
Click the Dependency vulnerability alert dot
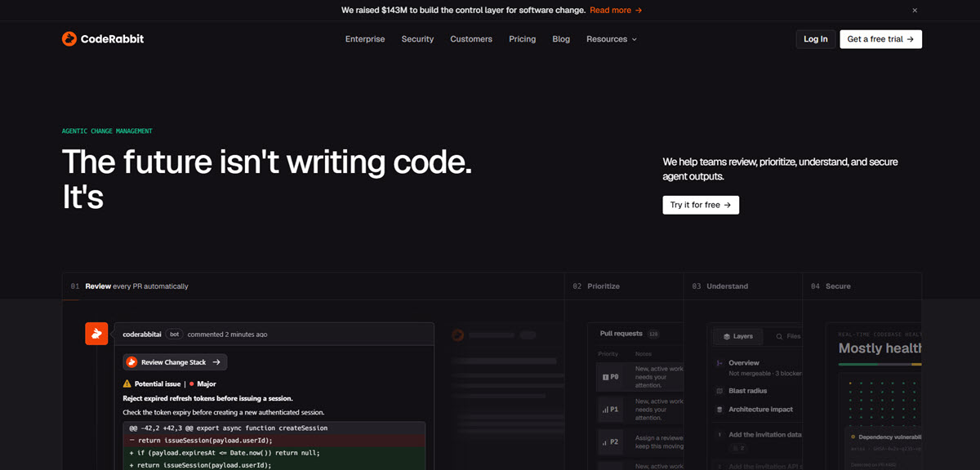point(853,437)
